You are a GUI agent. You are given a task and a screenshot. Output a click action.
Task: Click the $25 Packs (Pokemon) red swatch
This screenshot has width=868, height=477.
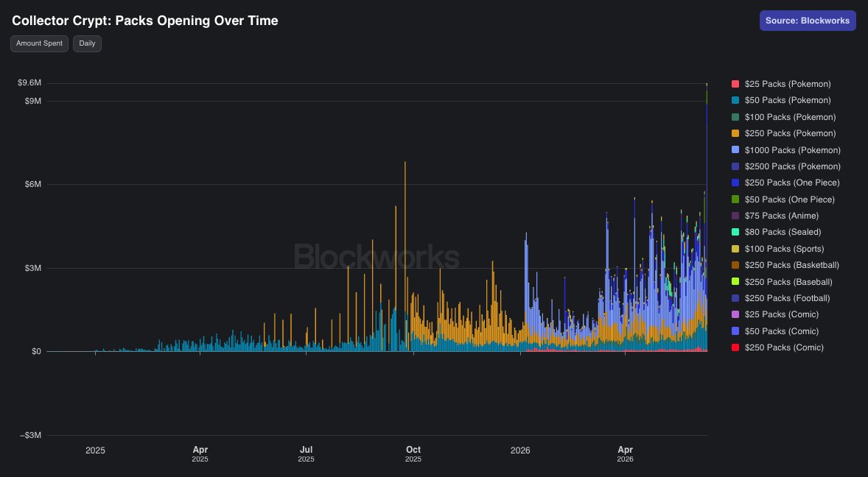coord(735,84)
